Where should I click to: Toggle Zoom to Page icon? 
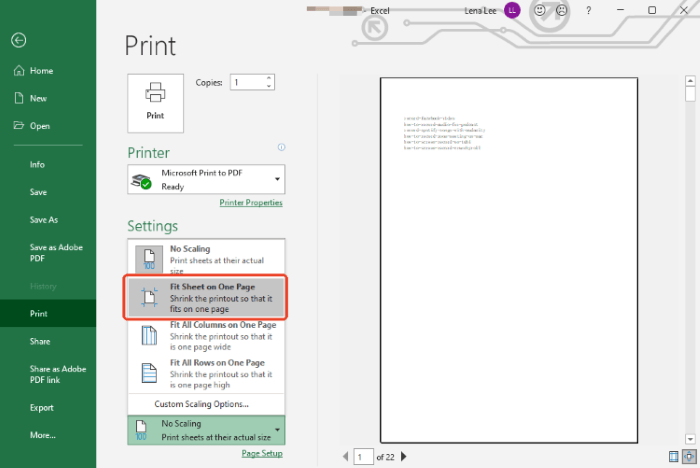689,456
